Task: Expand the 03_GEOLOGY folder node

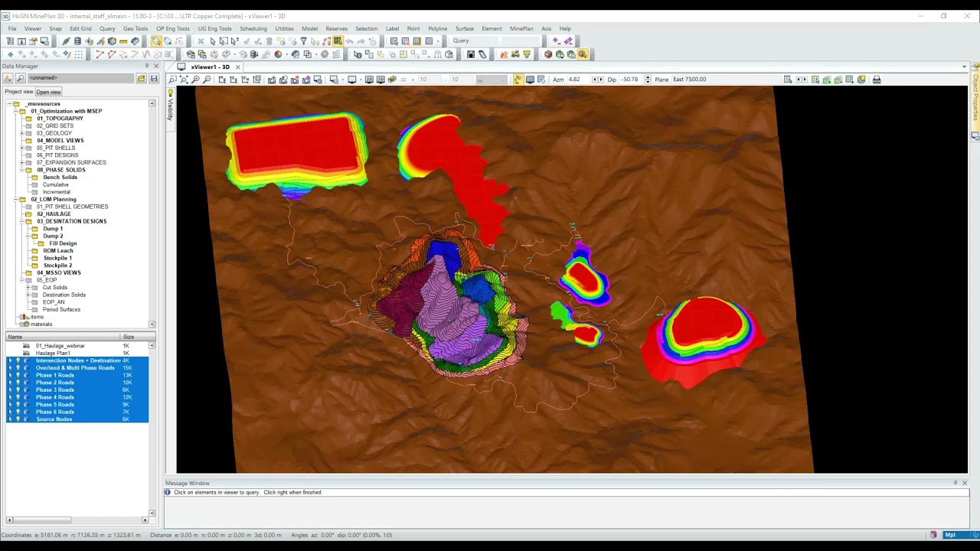Action: (x=22, y=133)
